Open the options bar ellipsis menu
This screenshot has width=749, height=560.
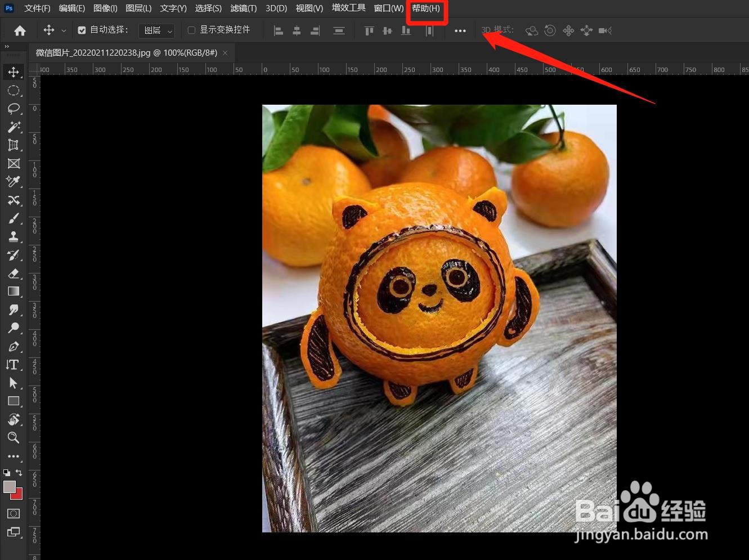[x=460, y=30]
